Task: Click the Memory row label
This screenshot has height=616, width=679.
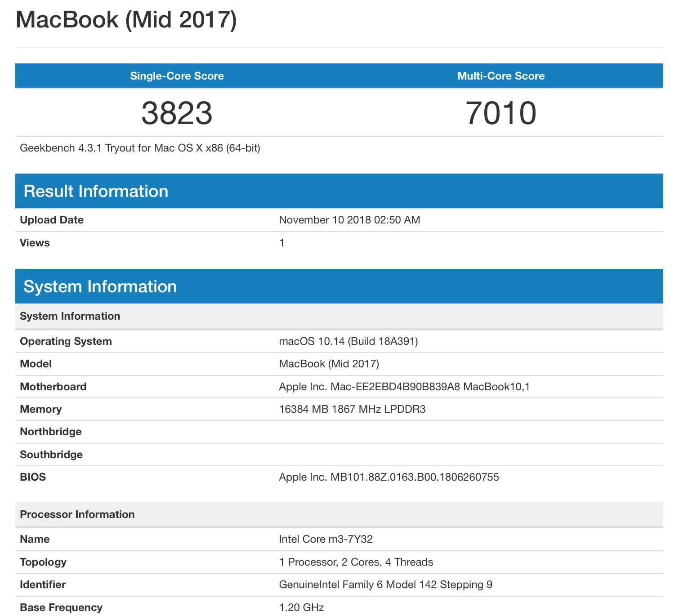Action: pyautogui.click(x=40, y=409)
